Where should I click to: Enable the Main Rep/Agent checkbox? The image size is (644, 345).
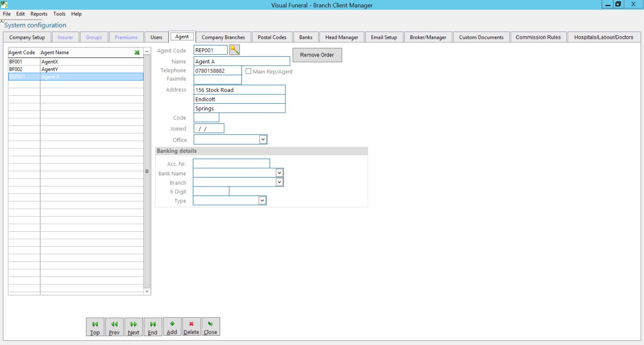[x=249, y=71]
